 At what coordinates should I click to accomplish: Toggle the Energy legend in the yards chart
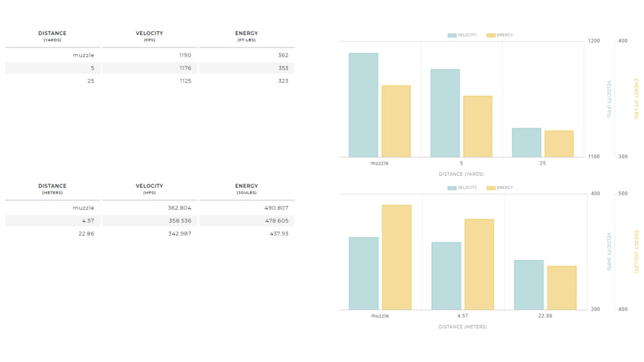pyautogui.click(x=500, y=35)
